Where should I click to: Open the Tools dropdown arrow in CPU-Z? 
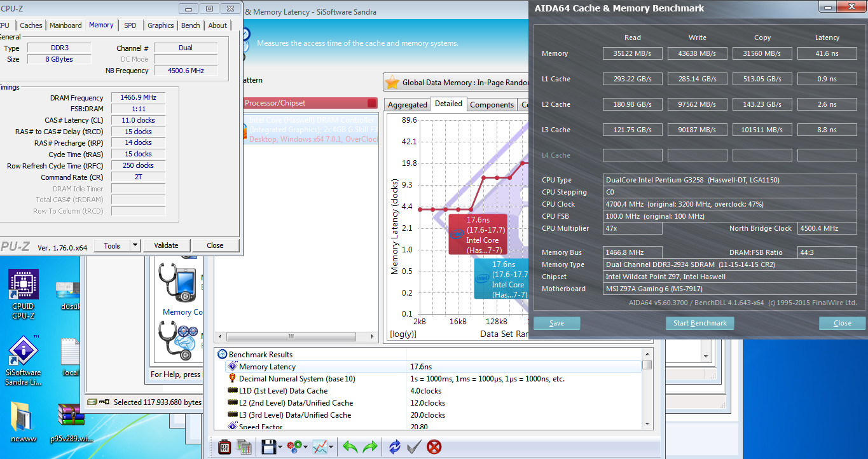click(x=135, y=245)
